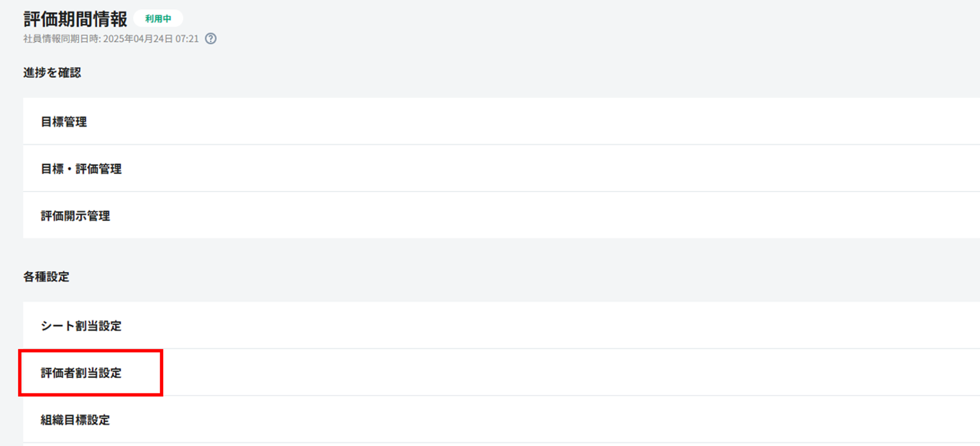Select the highlighted 評価者割当設定 item

point(81,373)
